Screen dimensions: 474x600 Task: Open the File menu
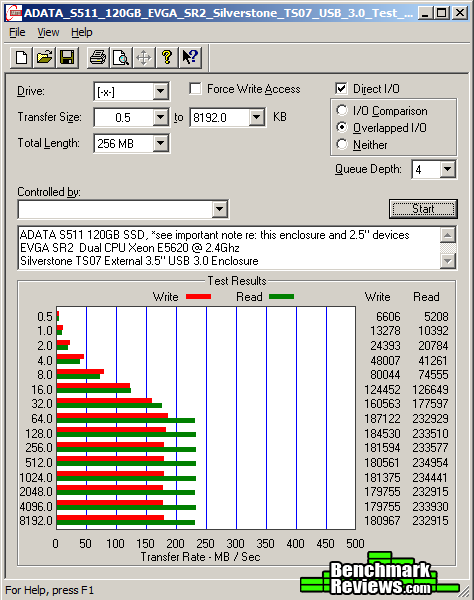tap(17, 33)
